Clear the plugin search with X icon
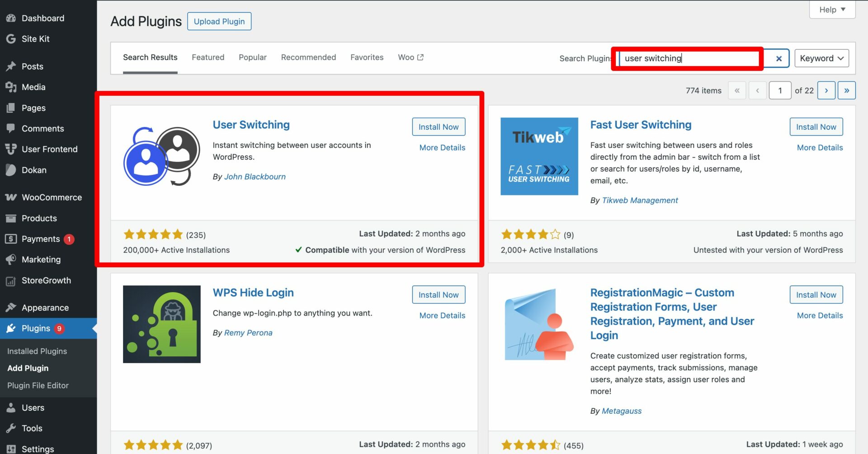Image resolution: width=868 pixels, height=454 pixels. [x=778, y=58]
